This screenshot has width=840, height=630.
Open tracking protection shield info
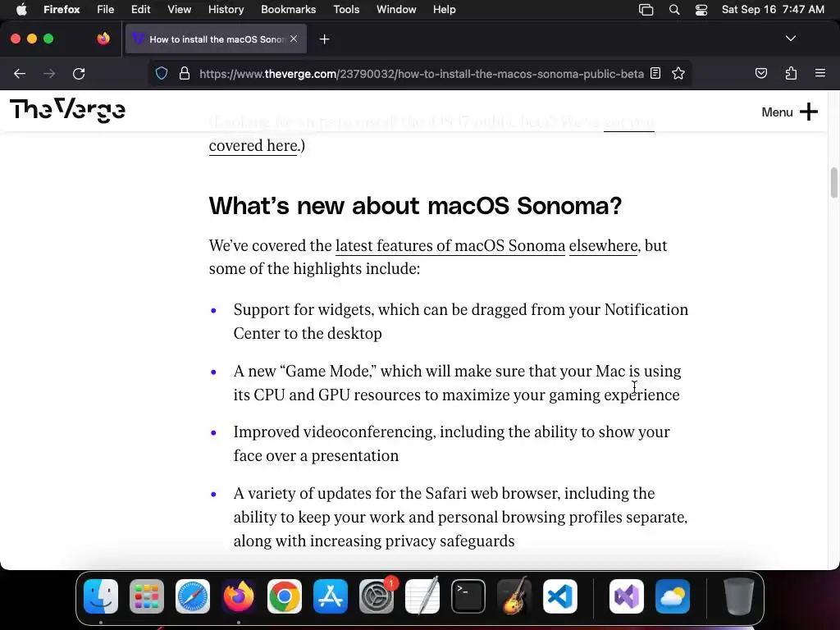coord(162,73)
